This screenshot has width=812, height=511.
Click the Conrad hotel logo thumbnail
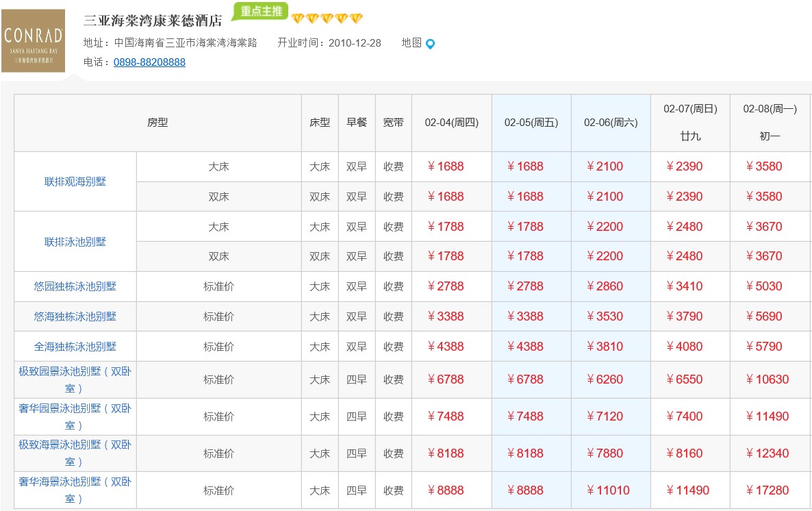34,41
